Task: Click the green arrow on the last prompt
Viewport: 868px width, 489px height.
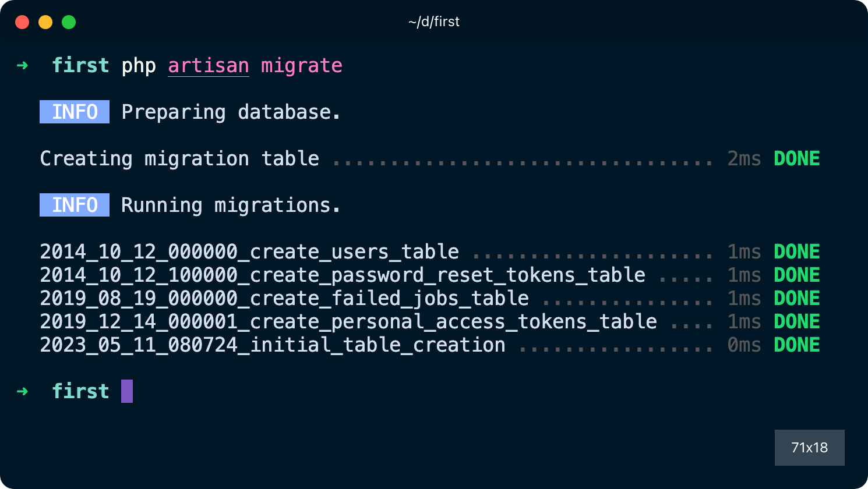Action: (22, 391)
